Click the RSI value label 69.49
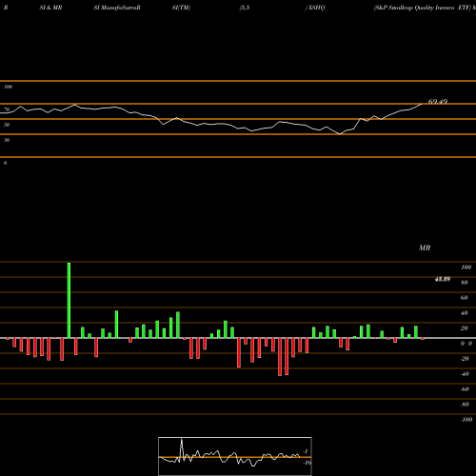This screenshot has height=476, width=476. pos(438,102)
